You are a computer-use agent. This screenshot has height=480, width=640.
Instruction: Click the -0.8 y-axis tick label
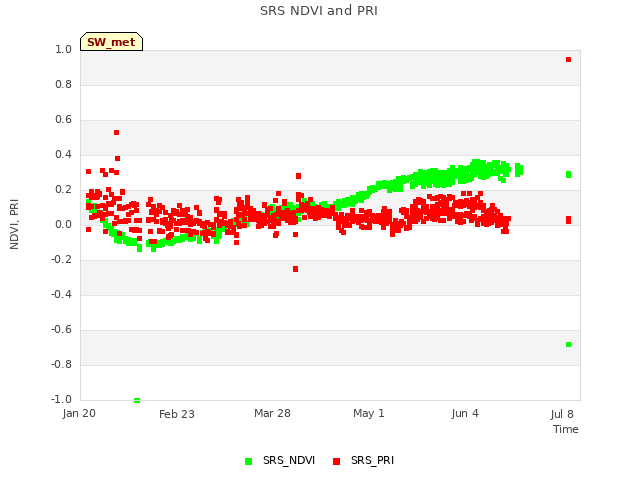(61, 364)
